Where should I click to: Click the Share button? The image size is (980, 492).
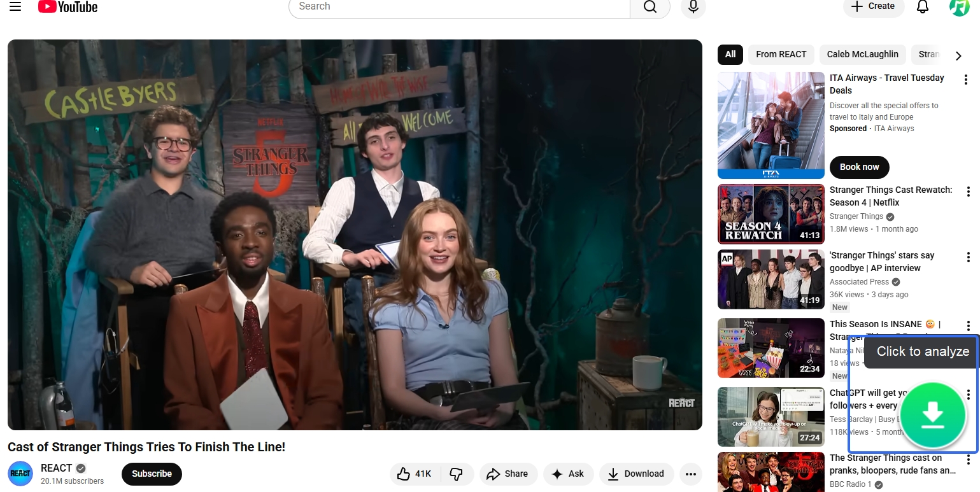tap(508, 474)
